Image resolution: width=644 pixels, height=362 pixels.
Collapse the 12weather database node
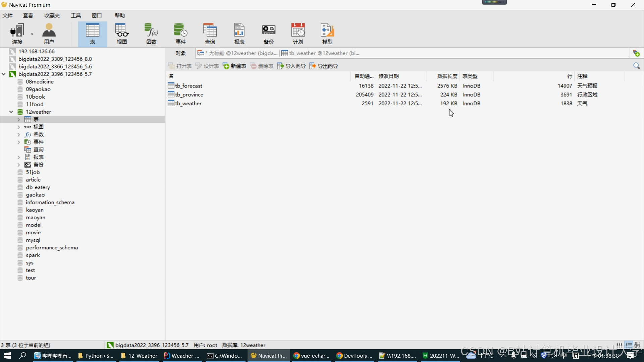coord(11,112)
